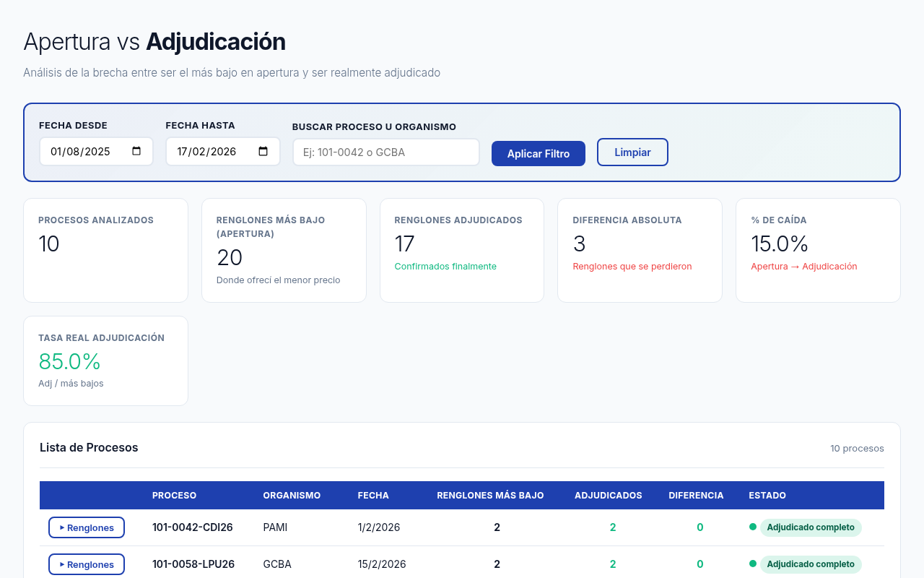Select the Tasa Real Adjudicación card
The image size is (924, 578).
click(x=105, y=361)
